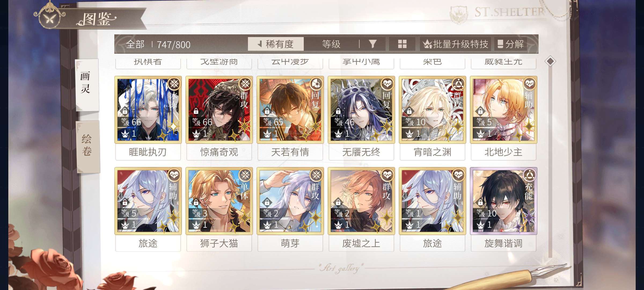
Task: Toggle the lock on 北地少主 card
Action: coord(480,111)
